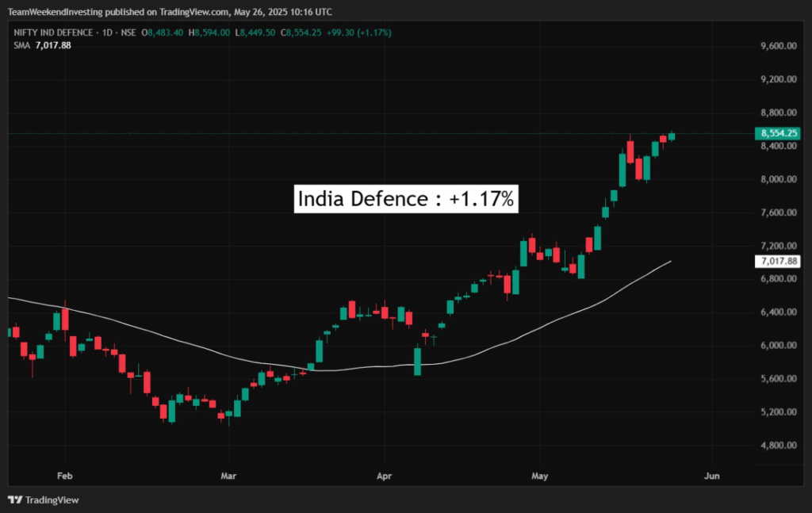Click the TradingView wordmark text
Viewport: 812px width, 513px height.
click(52, 500)
